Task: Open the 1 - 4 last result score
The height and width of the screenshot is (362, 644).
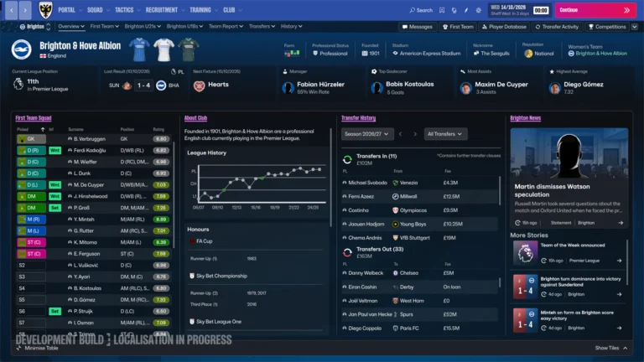Action: tap(143, 85)
